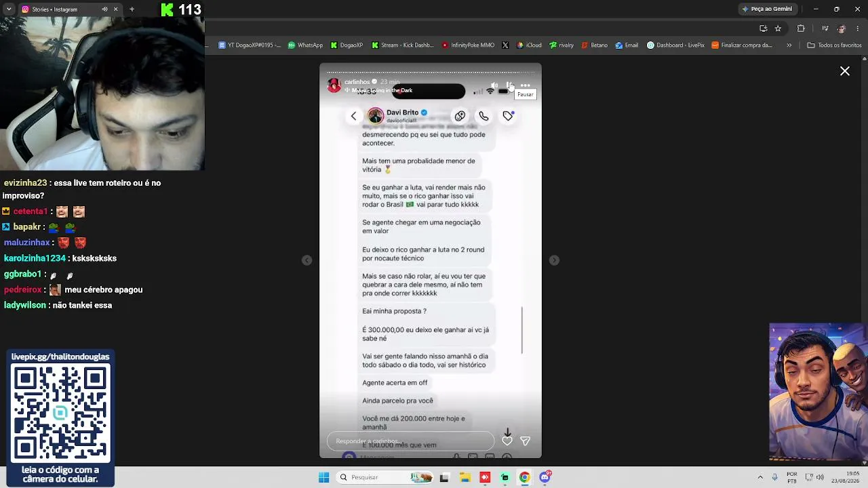868x488 pixels.
Task: Open the red app icon on taskbar
Action: click(x=485, y=477)
